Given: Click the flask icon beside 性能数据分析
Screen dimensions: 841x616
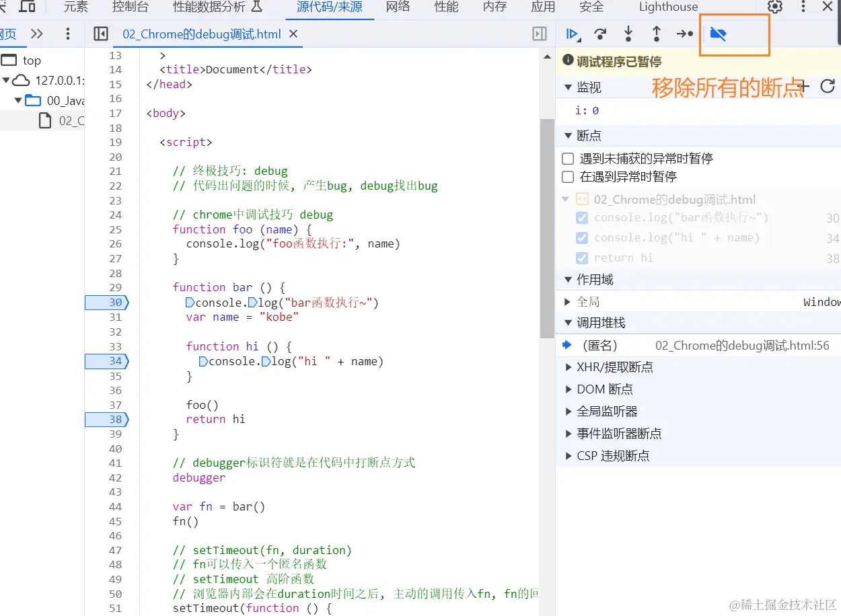Looking at the screenshot, I should (x=256, y=7).
